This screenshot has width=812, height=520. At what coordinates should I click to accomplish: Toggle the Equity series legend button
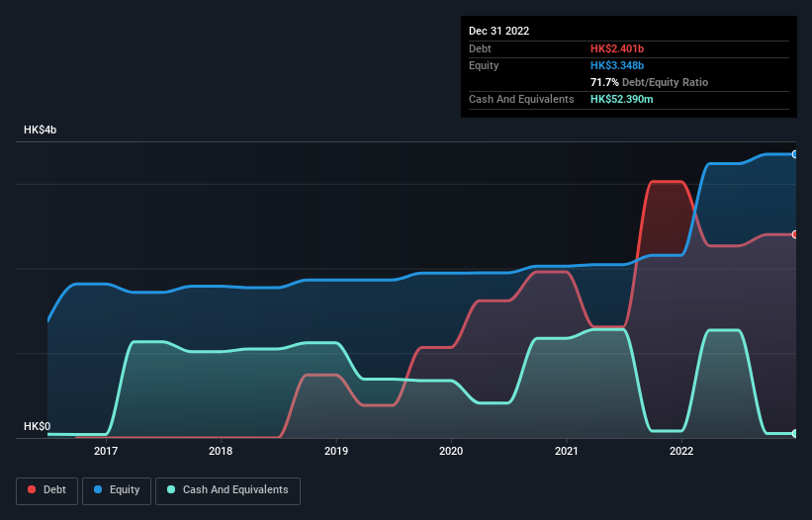tap(117, 490)
